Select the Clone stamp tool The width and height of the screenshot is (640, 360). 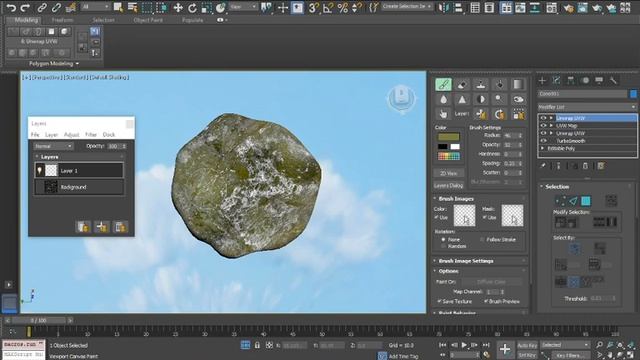480,84
